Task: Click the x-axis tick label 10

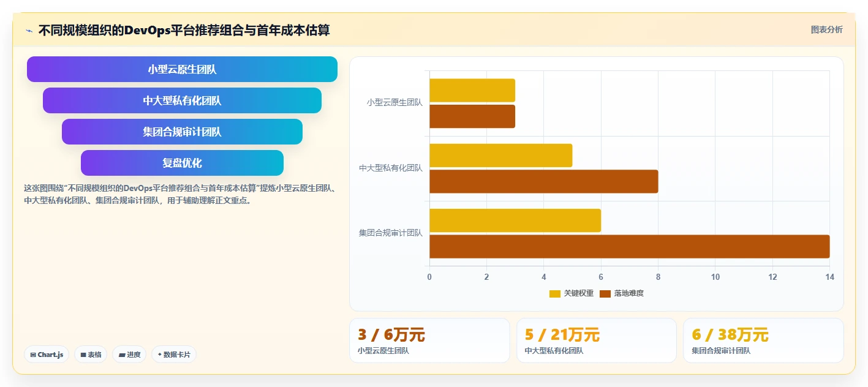Action: point(715,277)
